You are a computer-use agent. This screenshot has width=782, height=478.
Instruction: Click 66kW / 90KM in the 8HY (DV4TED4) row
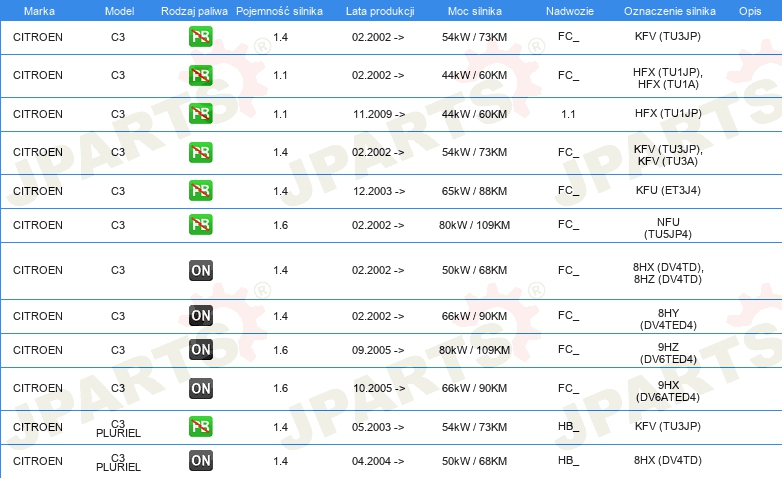point(474,316)
